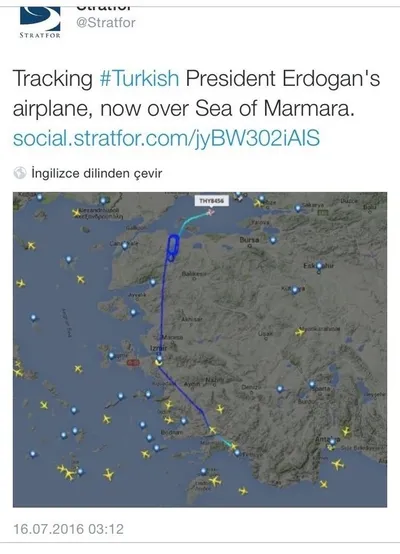Open the Stratfor profile logo
Screen dimensions: 400x554
pos(40,23)
